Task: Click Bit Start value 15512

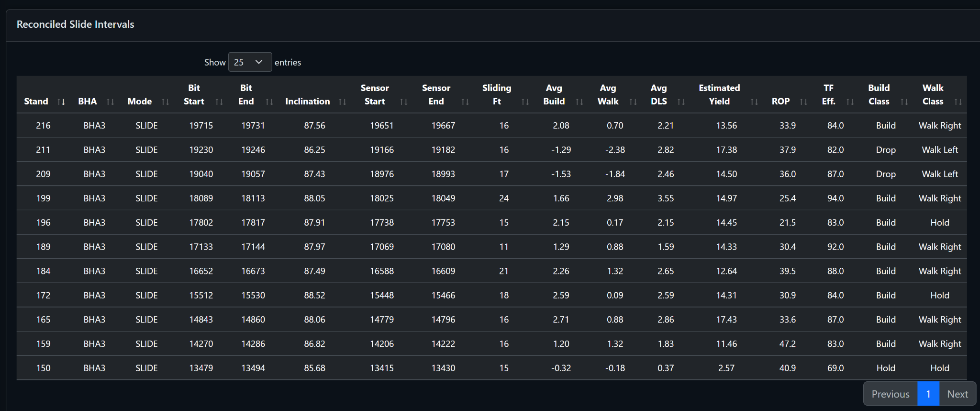Action: (x=201, y=296)
